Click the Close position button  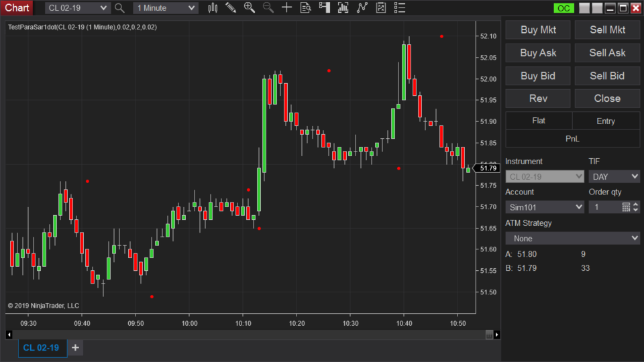608,99
